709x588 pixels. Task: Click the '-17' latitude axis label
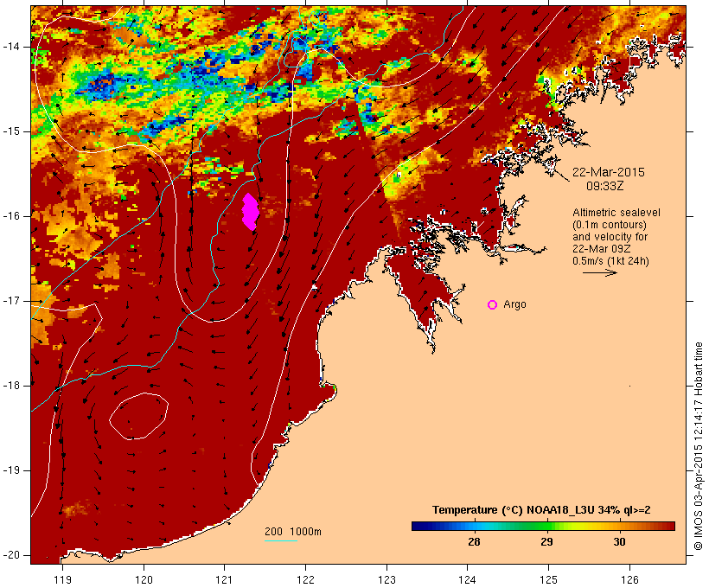(x=11, y=301)
